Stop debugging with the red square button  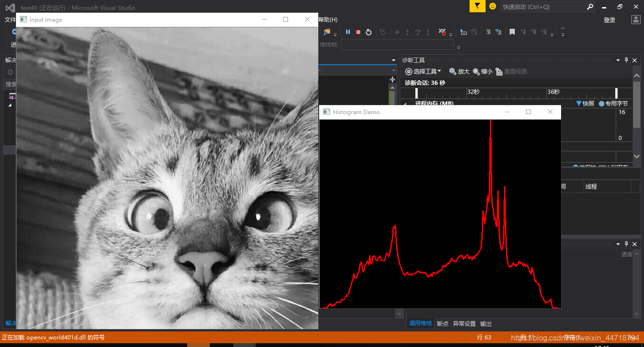click(x=358, y=32)
